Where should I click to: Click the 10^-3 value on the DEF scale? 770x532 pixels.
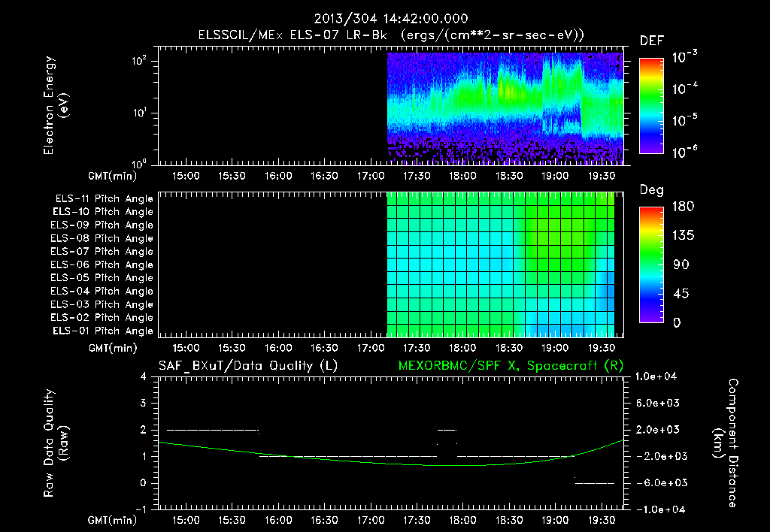(684, 57)
